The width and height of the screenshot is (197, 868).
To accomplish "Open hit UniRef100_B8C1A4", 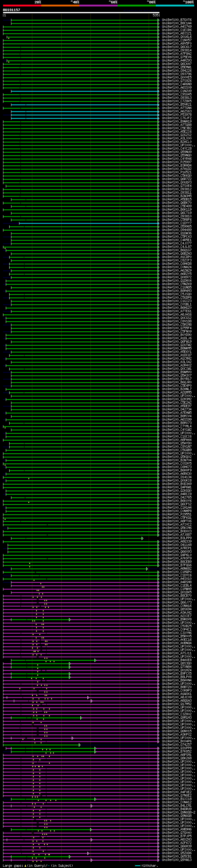I will [x=176, y=23].
